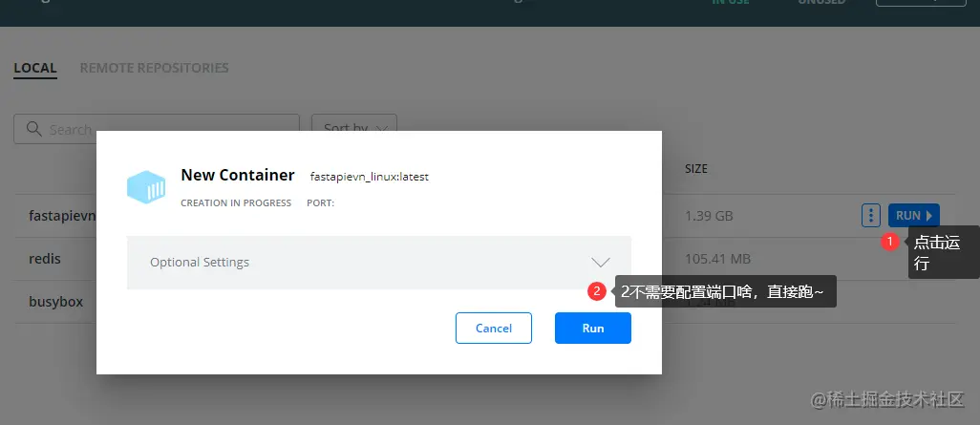
Task: Click the image search field
Action: point(157,129)
